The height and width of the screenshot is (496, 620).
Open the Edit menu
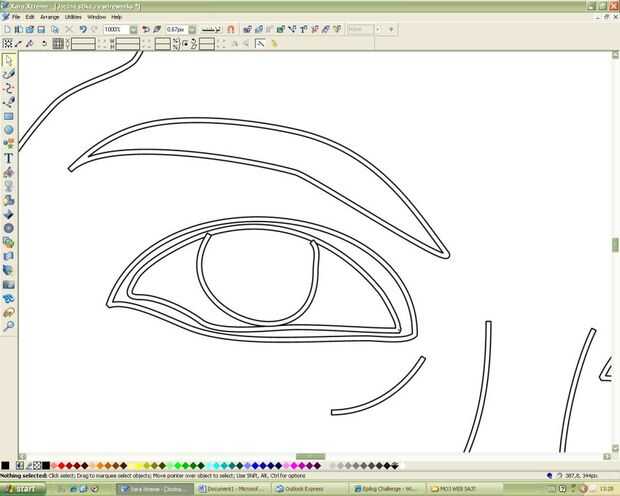[30, 17]
